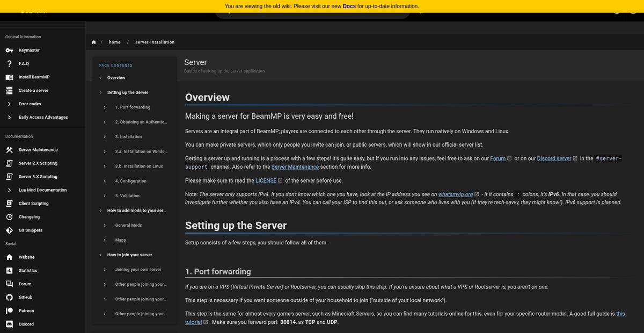Click external-link icon after LICENSE
The width and height of the screenshot is (644, 333).
coord(280,180)
